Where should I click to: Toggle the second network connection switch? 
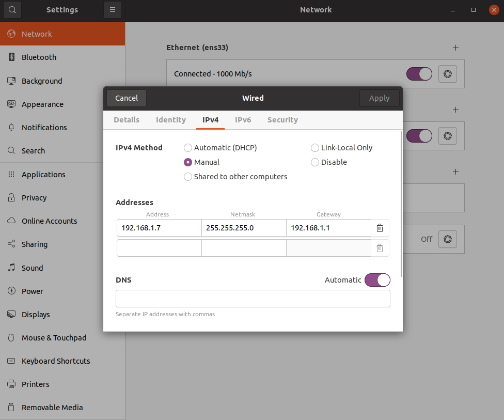pyautogui.click(x=419, y=136)
